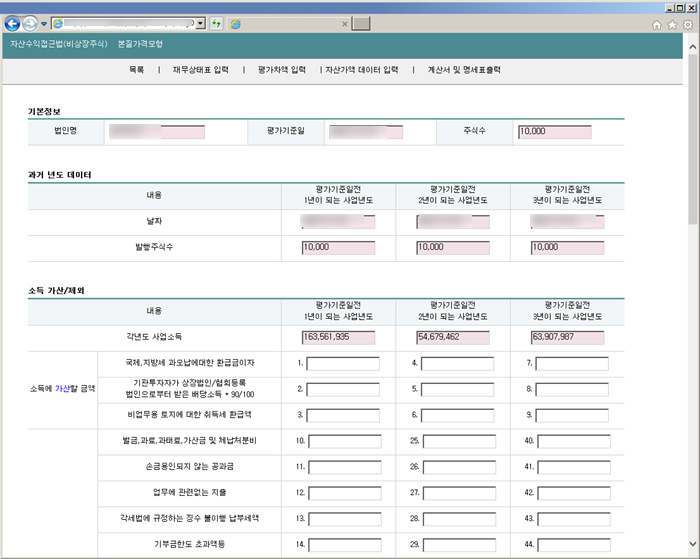Open the Tools gear icon
The image size is (700, 559).
(x=688, y=25)
